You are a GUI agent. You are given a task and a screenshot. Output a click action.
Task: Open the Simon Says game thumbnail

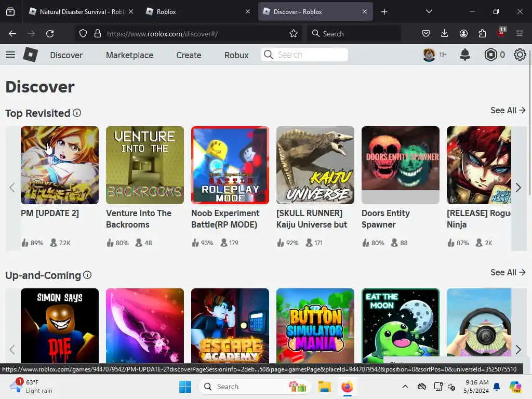[x=60, y=326]
